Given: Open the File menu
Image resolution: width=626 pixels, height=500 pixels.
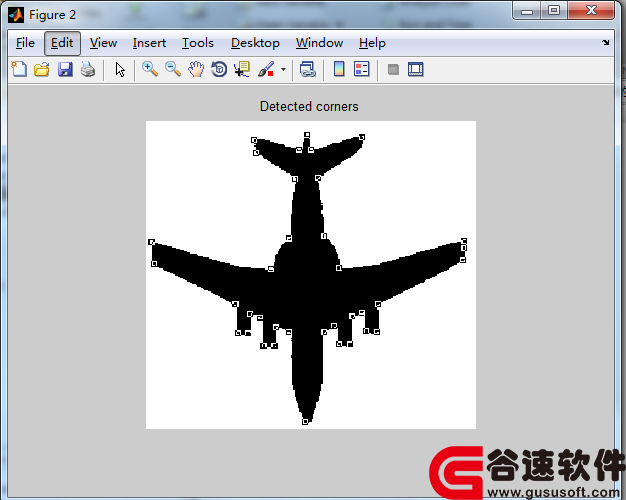Looking at the screenshot, I should (x=25, y=43).
